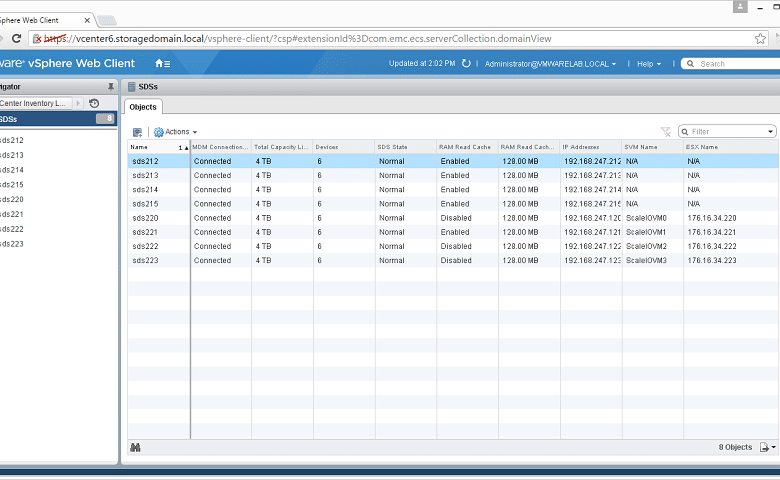Select sds220 in the navigator list
780x480 pixels.
click(x=12, y=199)
